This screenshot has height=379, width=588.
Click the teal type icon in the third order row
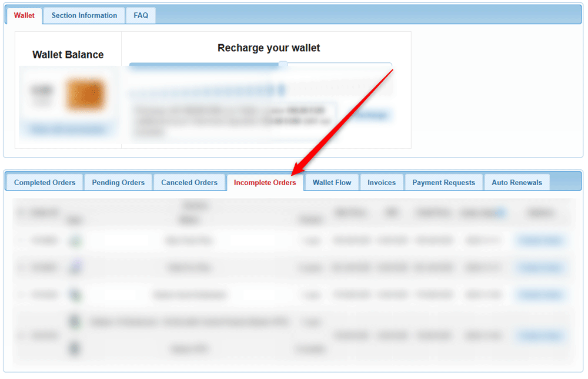pyautogui.click(x=75, y=294)
